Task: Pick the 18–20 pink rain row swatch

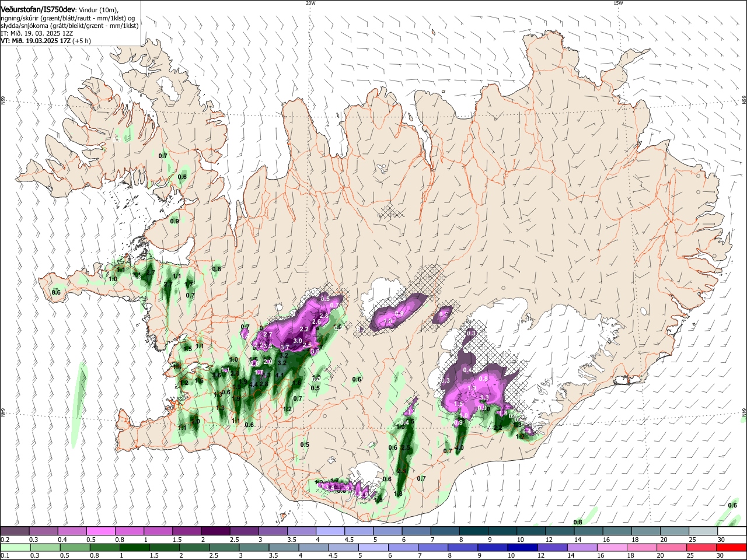Action: 643,547
